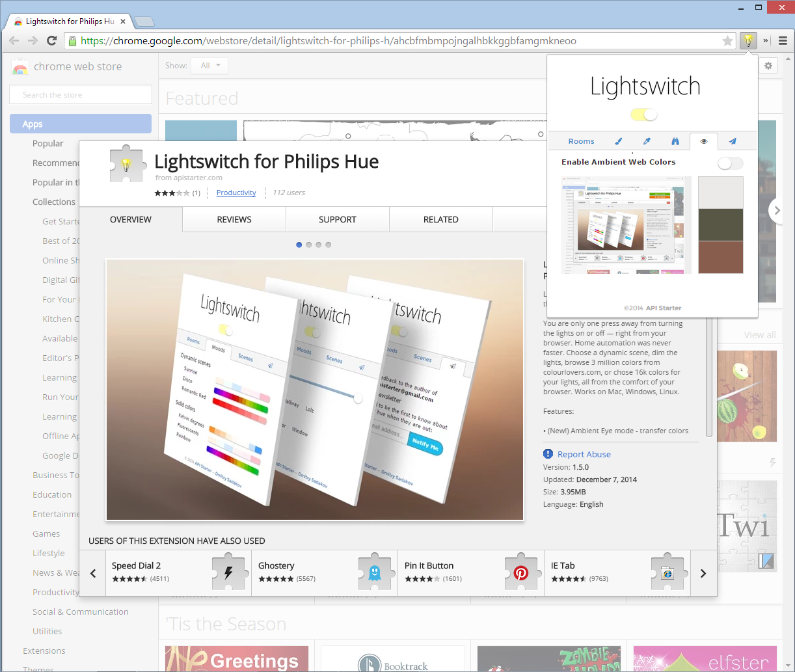Click the page preview thumbnail in Lightswitch
This screenshot has width=795, height=672.
pyautogui.click(x=626, y=225)
